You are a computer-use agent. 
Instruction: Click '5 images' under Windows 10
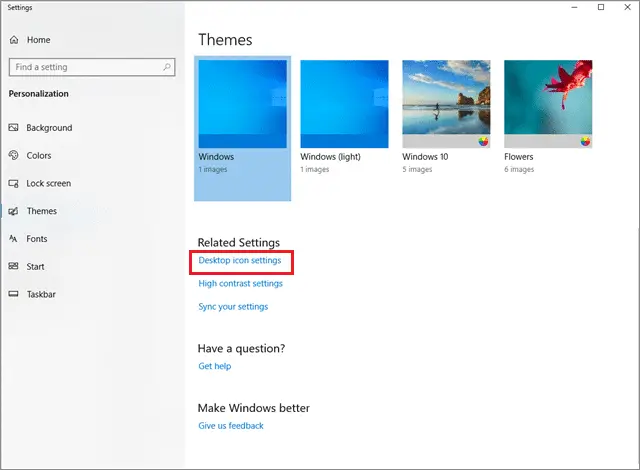[x=417, y=169]
